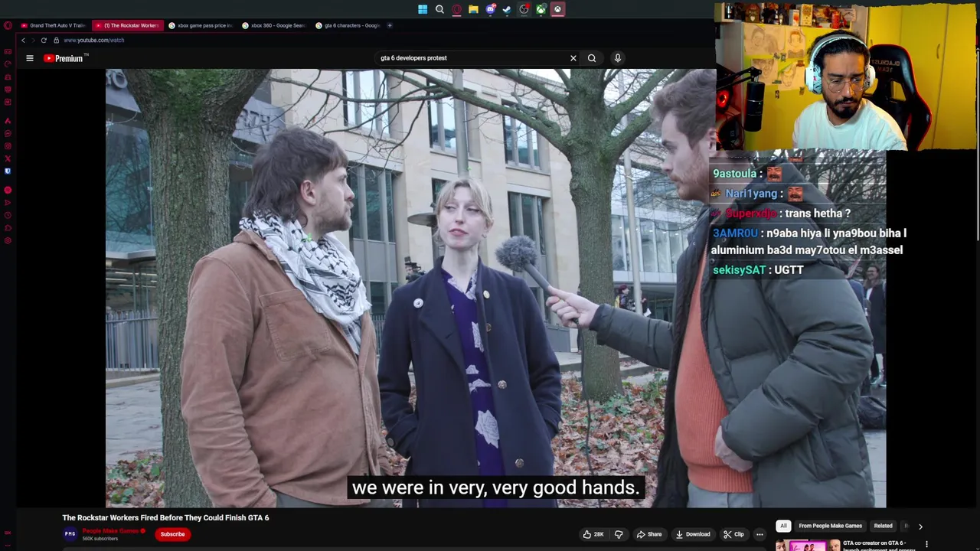Run the YouTube search with magnifier
This screenshot has width=980, height=551.
592,58
